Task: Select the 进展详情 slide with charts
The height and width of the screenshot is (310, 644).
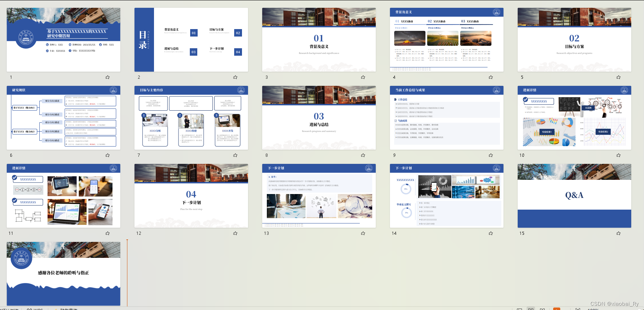Action: pos(574,118)
